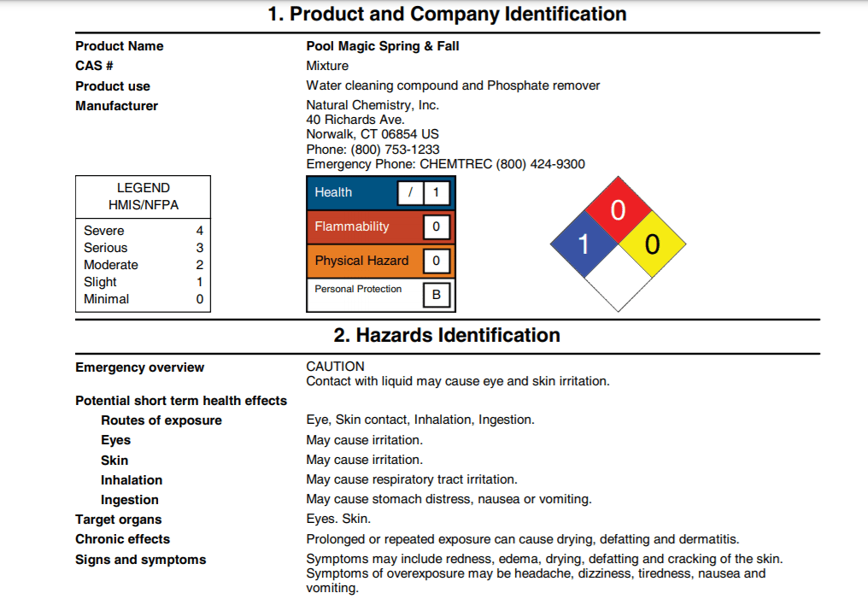Image resolution: width=868 pixels, height=599 pixels.
Task: Click the 'Emergency Phone: CHEMTREC (800) 424-9300' line
Action: point(446,164)
